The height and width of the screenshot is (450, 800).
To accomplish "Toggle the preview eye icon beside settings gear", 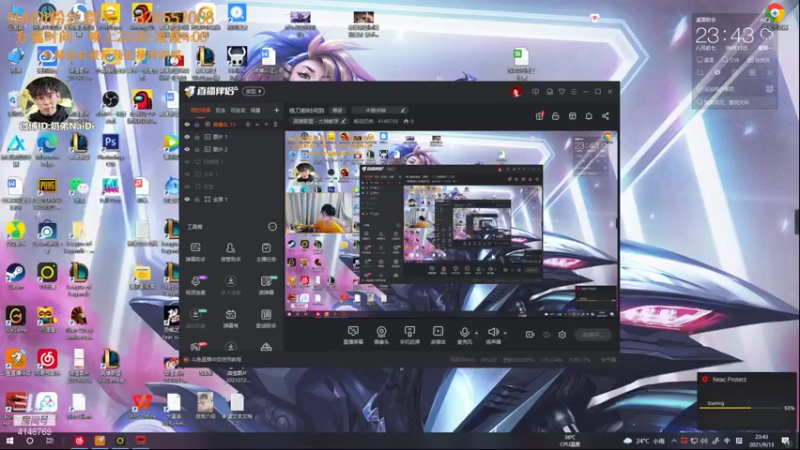I will pos(546,335).
